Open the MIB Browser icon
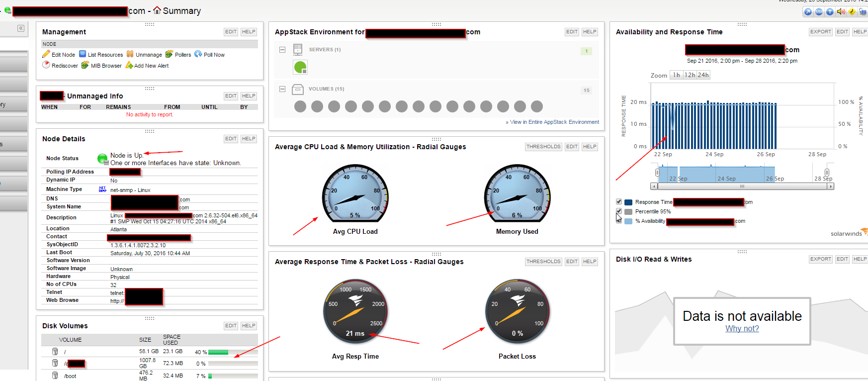Viewport: 868px width, 381px height. pos(85,65)
